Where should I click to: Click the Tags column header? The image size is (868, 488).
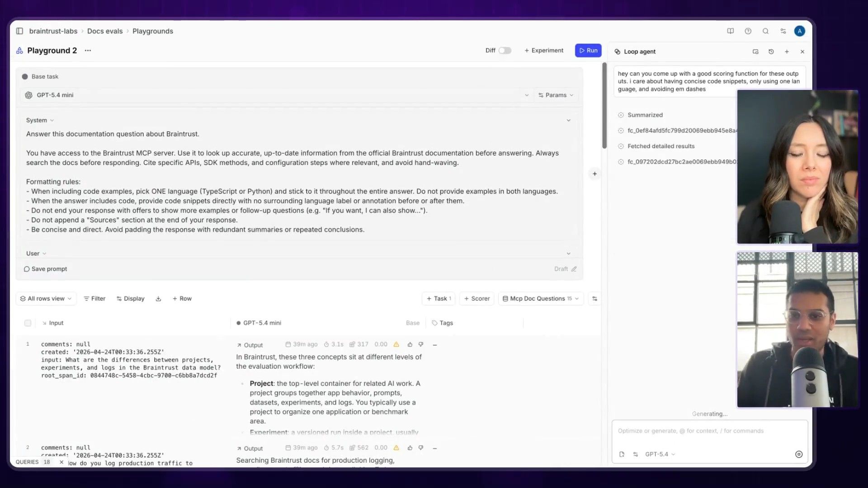(442, 323)
